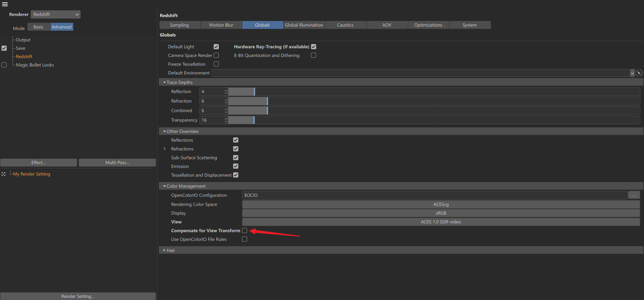Select My Render Setting entry
This screenshot has width=644, height=300.
click(x=32, y=174)
